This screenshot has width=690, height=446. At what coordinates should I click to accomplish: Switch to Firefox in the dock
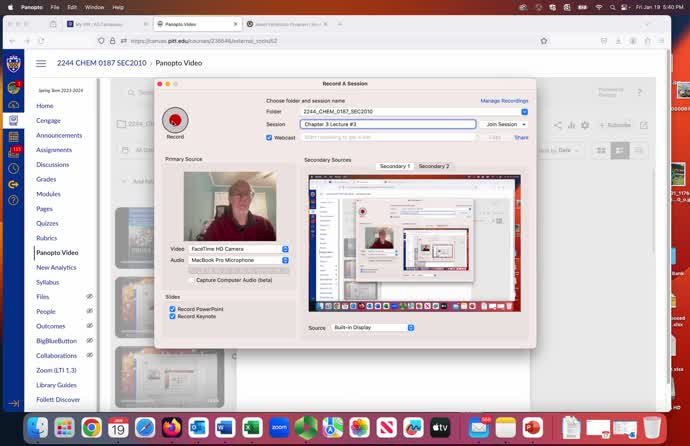point(172,428)
